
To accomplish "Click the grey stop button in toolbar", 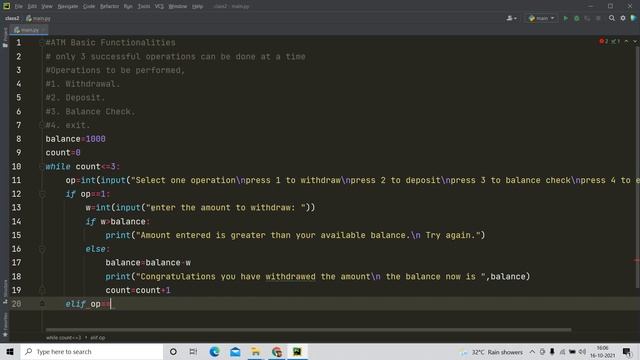I will [x=598, y=18].
